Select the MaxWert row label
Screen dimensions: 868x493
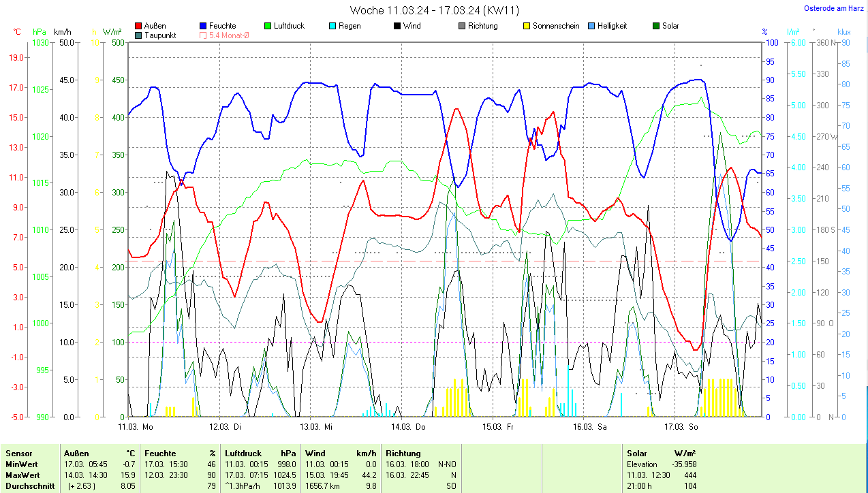[x=23, y=475]
